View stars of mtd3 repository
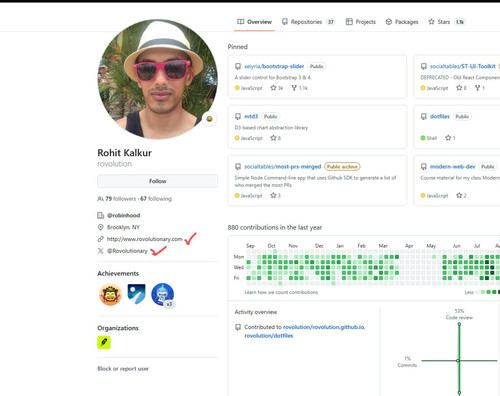Screen dimensions: 500x396 275,138
